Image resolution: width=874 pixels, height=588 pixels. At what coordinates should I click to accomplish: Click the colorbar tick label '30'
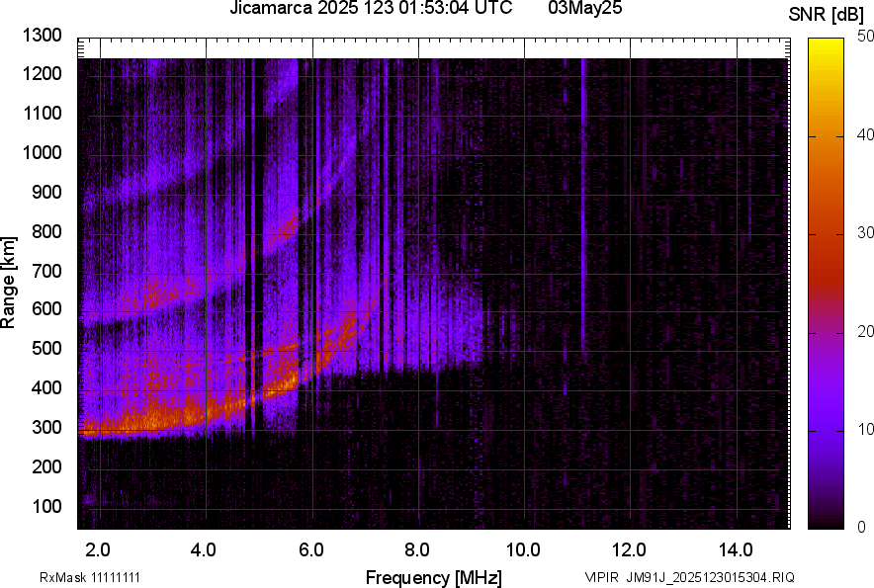point(865,233)
